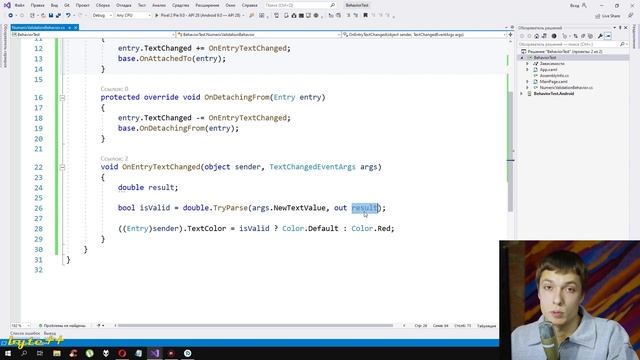The height and width of the screenshot is (360, 640).
Task: Open the Вывод bottom tab
Action: [x=49, y=333]
